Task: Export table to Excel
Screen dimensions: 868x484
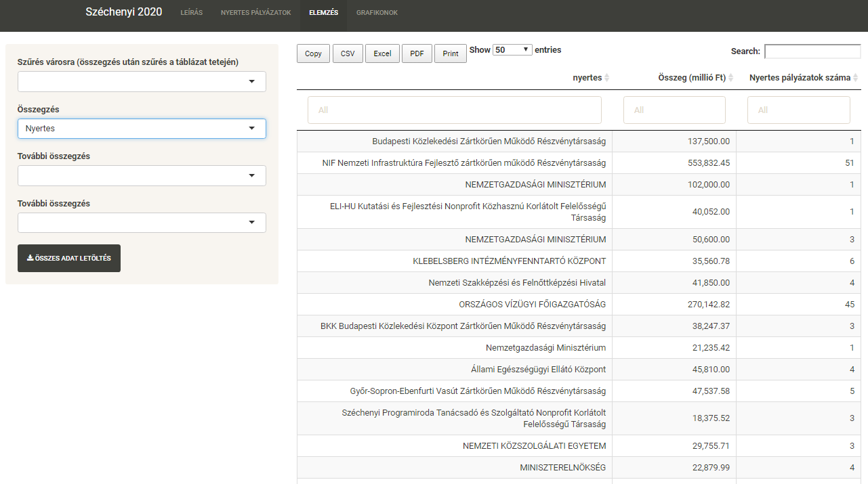Action: tap(382, 54)
